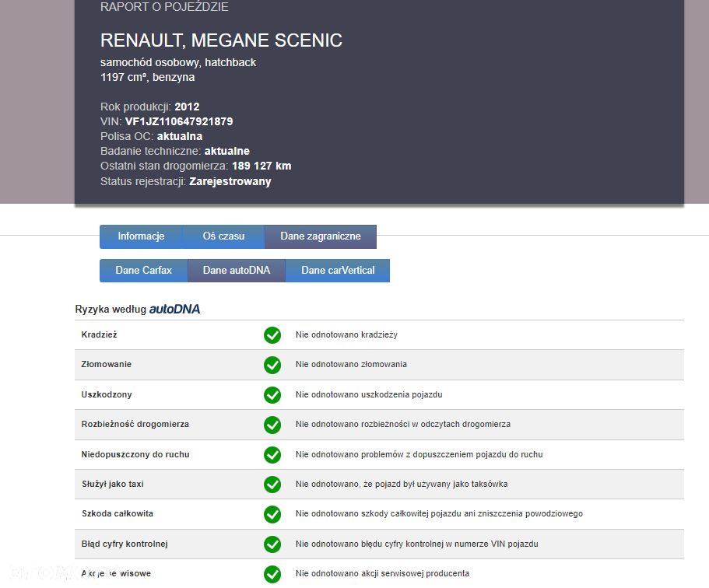
Task: Click the check icon in the last risk row
Action: pos(272,574)
